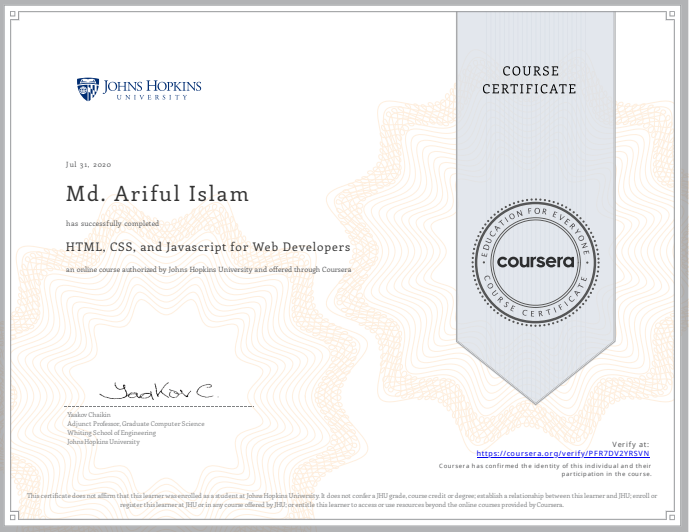The height and width of the screenshot is (532, 689).
Task: Click the Coursera circular seal
Action: pyautogui.click(x=535, y=262)
